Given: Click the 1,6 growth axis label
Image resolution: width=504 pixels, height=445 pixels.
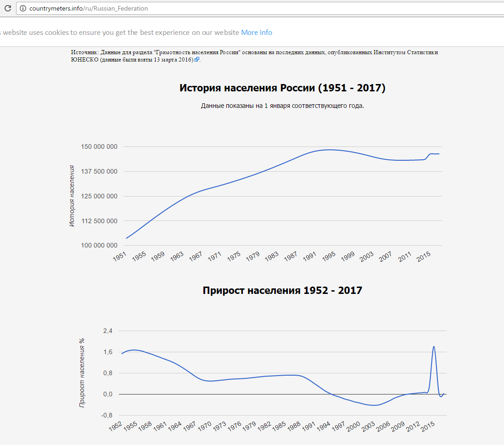Looking at the screenshot, I should pos(108,352).
